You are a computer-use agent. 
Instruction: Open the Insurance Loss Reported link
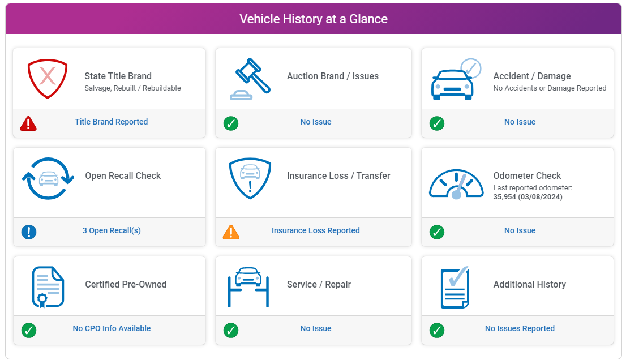point(316,230)
